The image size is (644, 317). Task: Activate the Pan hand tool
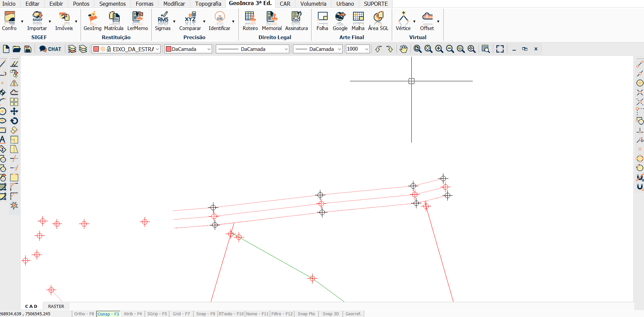click(x=404, y=49)
